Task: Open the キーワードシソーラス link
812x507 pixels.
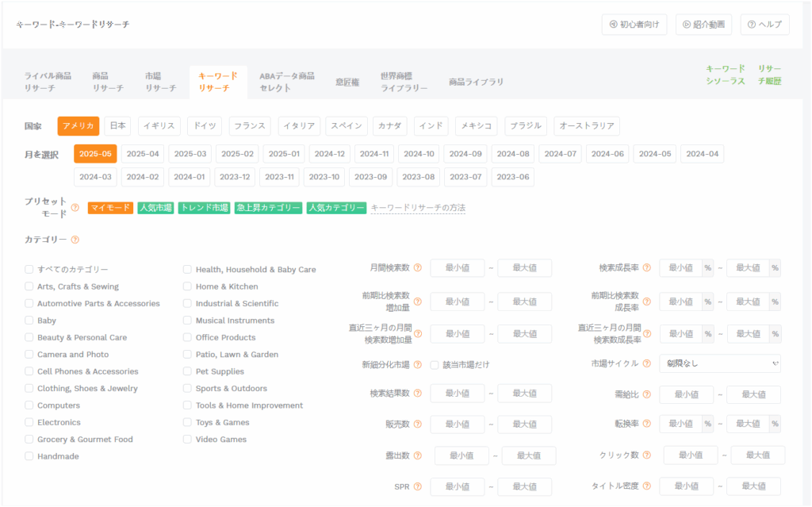Action: coord(726,75)
